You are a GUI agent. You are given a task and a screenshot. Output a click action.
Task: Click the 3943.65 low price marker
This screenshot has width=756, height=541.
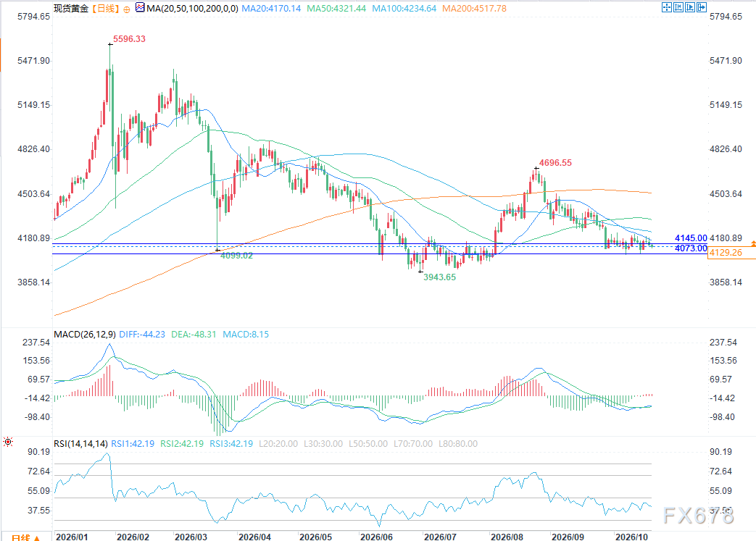pos(440,277)
